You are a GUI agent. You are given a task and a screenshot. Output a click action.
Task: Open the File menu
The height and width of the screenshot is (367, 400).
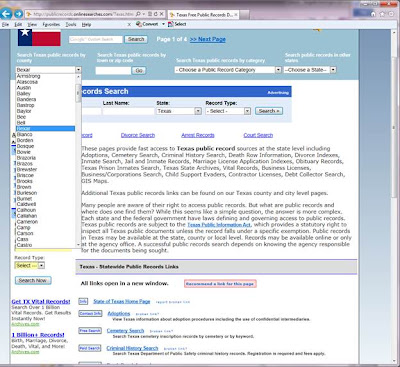coord(5,24)
